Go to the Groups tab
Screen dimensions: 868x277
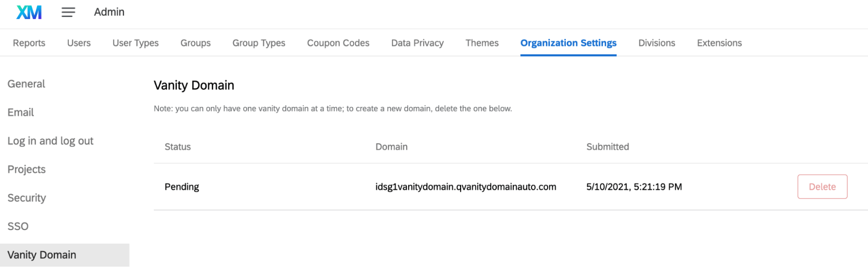(x=195, y=43)
